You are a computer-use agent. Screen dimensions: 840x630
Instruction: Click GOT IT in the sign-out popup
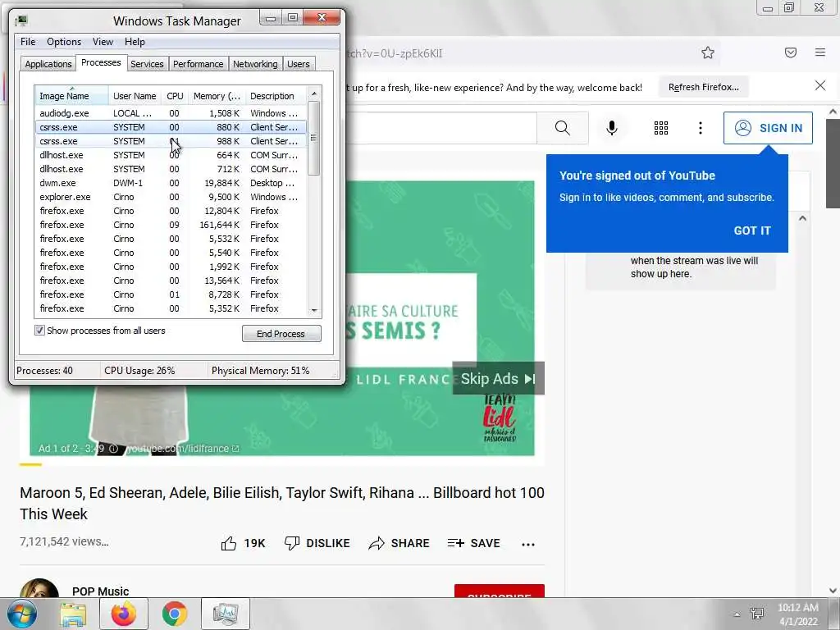(752, 231)
